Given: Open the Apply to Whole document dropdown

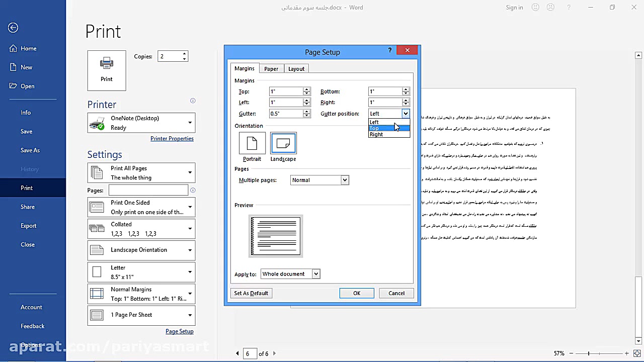Looking at the screenshot, I should coord(290,274).
